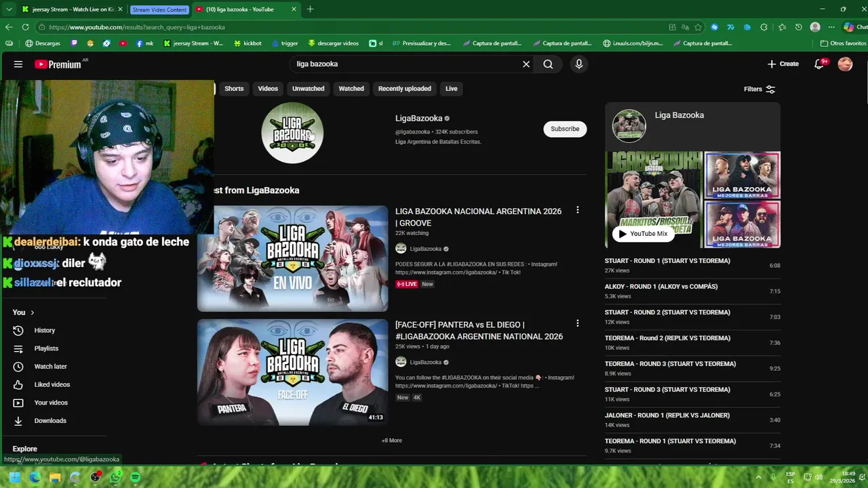868x488 pixels.
Task: Open the FACE-OFF PANTERA vs EL DIEGO title
Action: (479, 331)
